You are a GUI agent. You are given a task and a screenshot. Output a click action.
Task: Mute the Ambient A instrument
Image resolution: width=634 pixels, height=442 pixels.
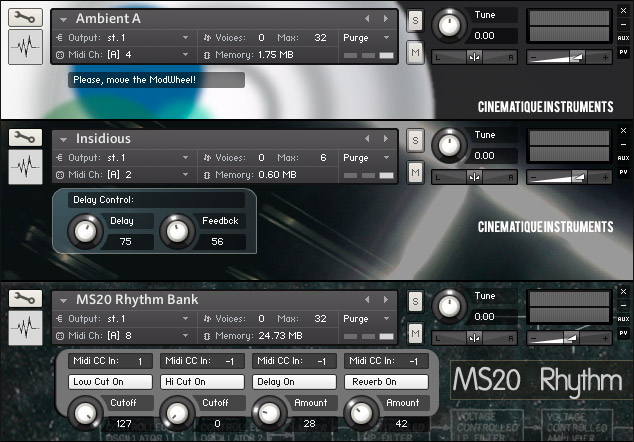415,53
